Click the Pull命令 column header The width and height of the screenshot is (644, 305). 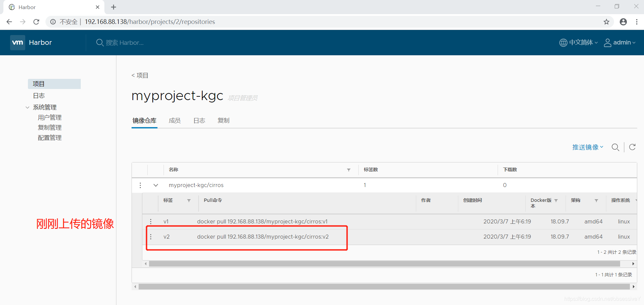pyautogui.click(x=213, y=200)
